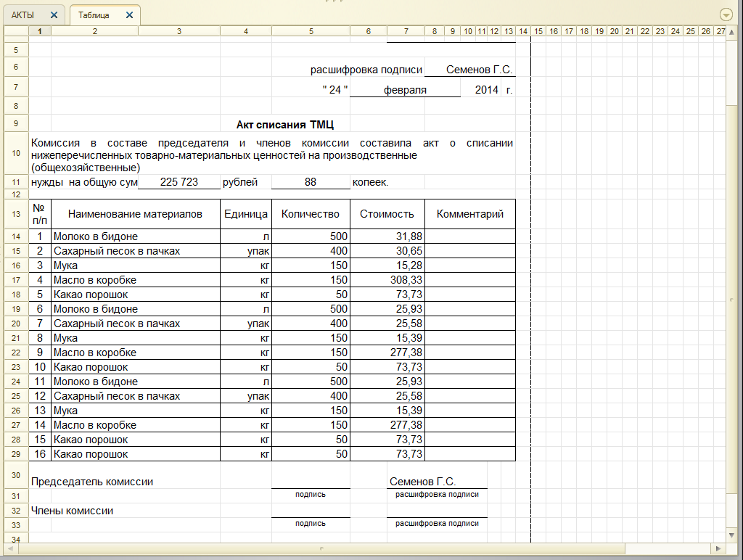Viewport: 743px width, 560px height.
Task: Select quantity 500 for item 11
Action: [311, 382]
